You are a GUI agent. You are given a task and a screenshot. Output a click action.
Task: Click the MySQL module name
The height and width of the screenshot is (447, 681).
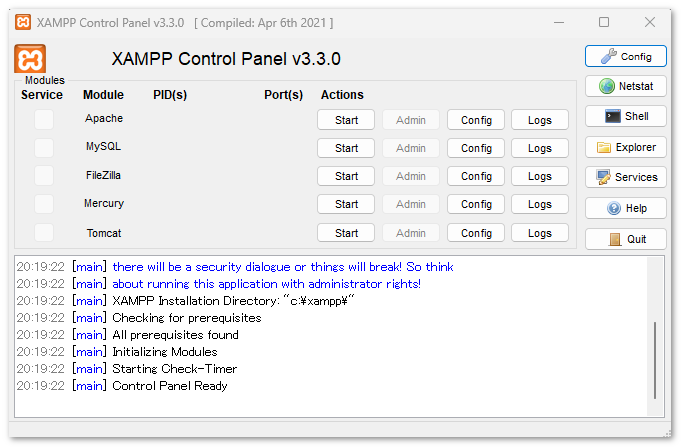point(103,146)
